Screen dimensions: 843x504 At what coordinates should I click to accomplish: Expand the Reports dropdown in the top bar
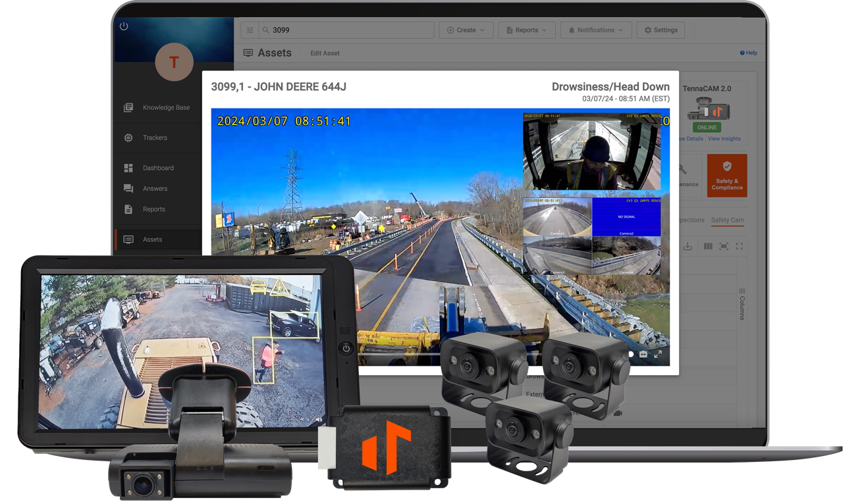526,30
